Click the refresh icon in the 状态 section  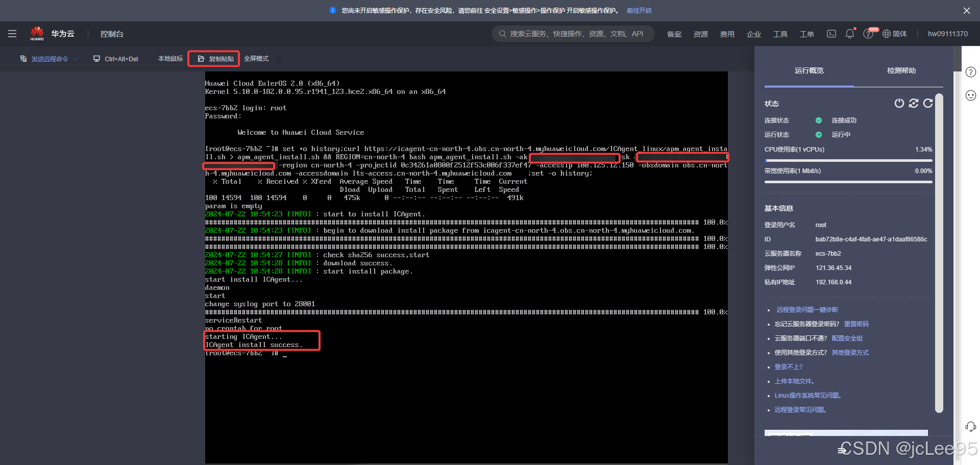[928, 103]
